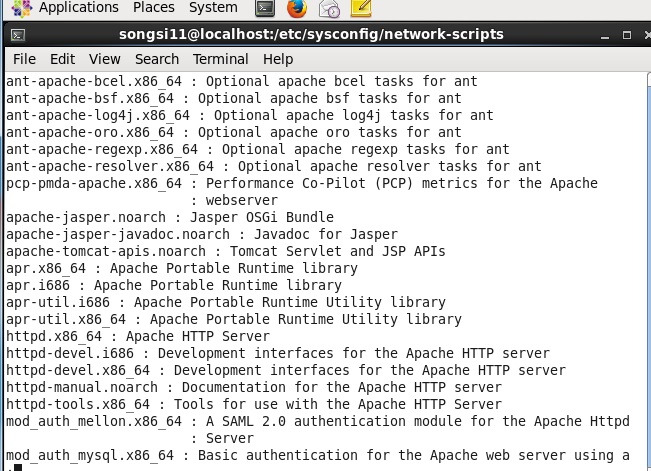Click the terminal window title bar text
This screenshot has width=651, height=471.
[311, 34]
